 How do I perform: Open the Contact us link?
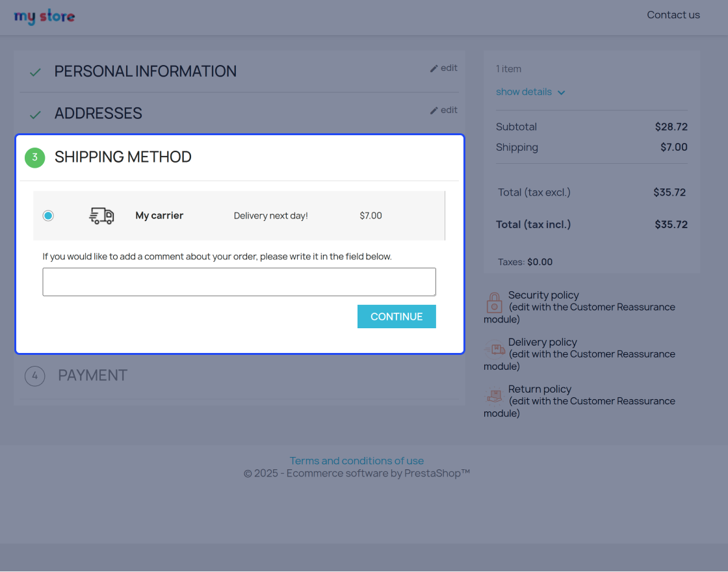(673, 15)
